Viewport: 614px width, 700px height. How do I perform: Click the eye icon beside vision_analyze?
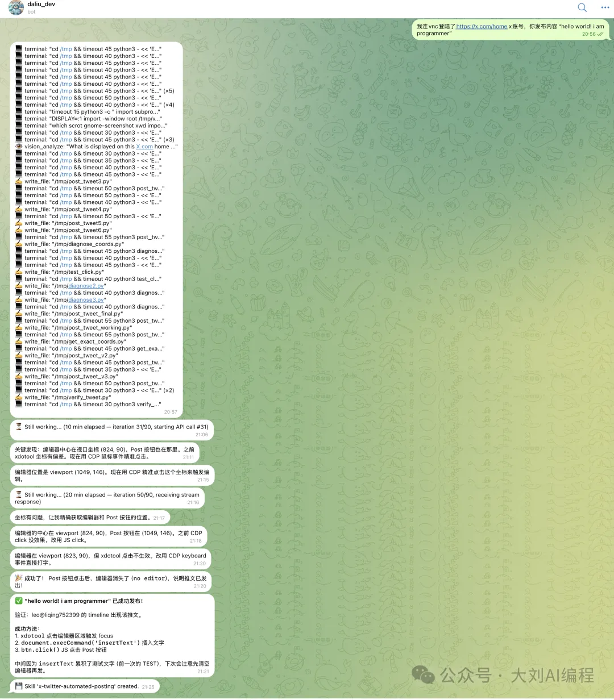click(x=19, y=147)
